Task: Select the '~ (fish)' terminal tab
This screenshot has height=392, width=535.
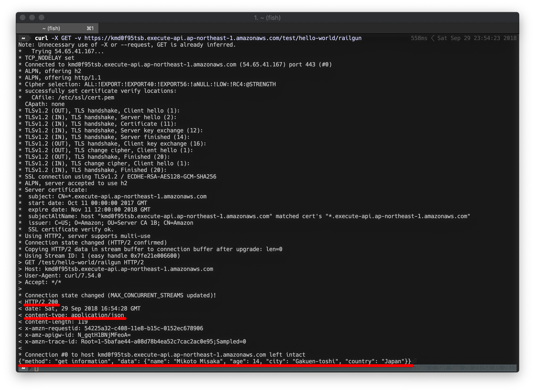Action: point(57,29)
